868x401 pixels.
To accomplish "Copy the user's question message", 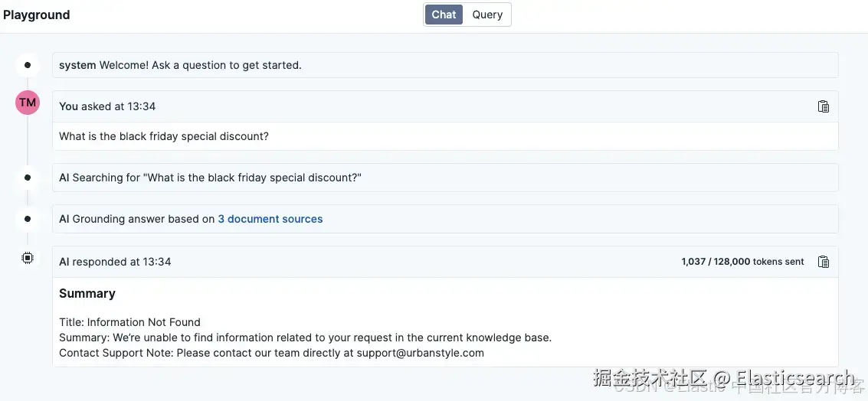I will 824,106.
